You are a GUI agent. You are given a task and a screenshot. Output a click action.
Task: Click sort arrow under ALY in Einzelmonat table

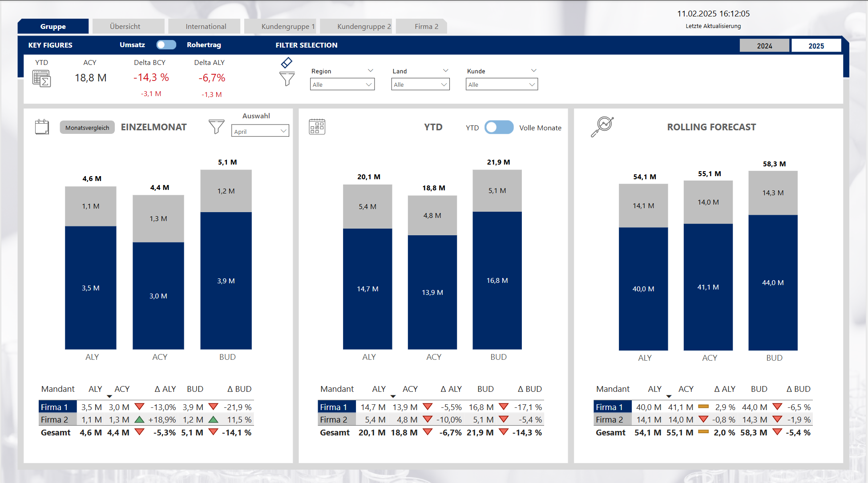pyautogui.click(x=109, y=396)
